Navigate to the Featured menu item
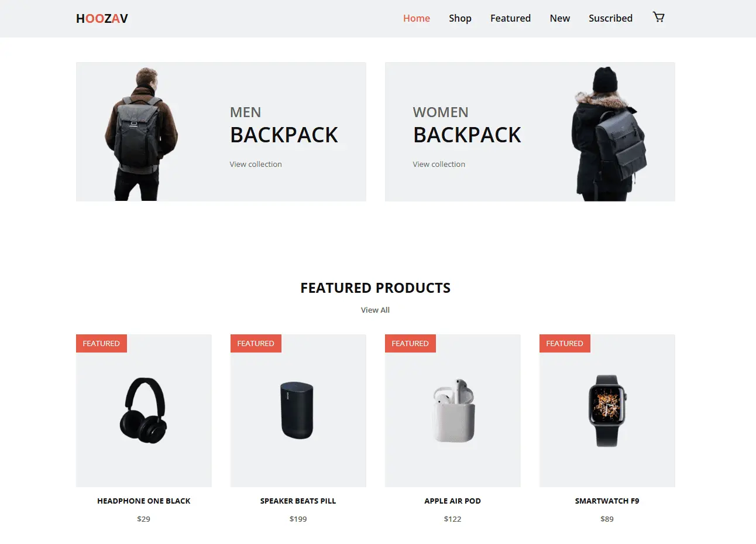Viewport: 756px width, 544px height. click(x=510, y=18)
